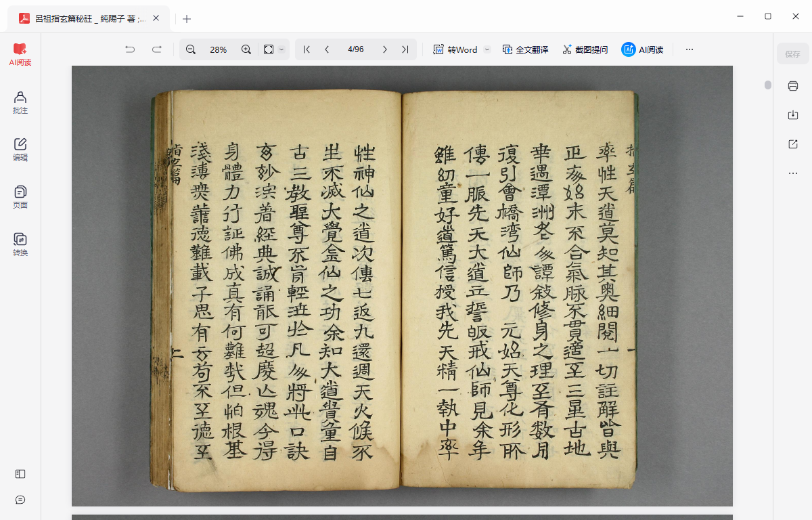Open the 截图提问 screenshot question tool
This screenshot has width=812, height=520.
585,49
